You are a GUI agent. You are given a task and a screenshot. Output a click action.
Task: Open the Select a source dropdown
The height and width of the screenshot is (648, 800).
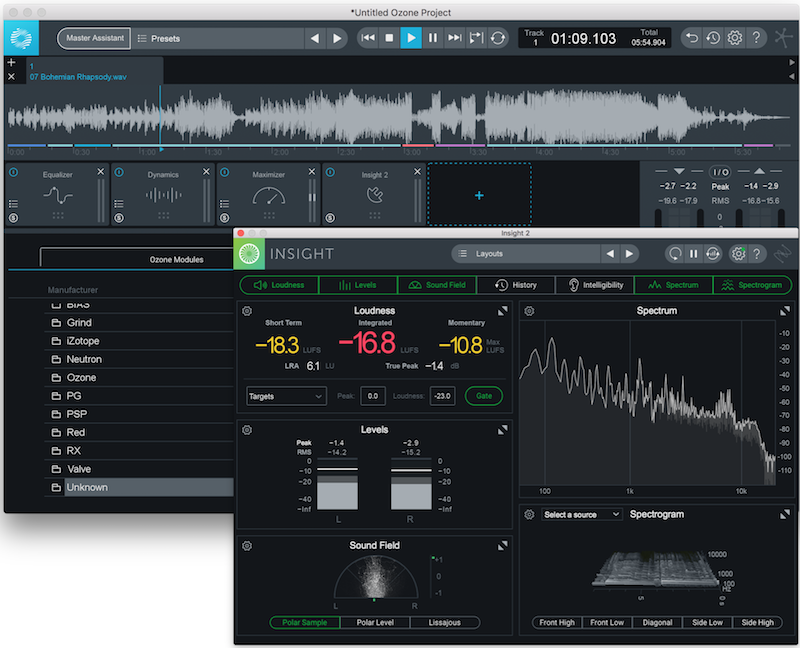click(582, 514)
